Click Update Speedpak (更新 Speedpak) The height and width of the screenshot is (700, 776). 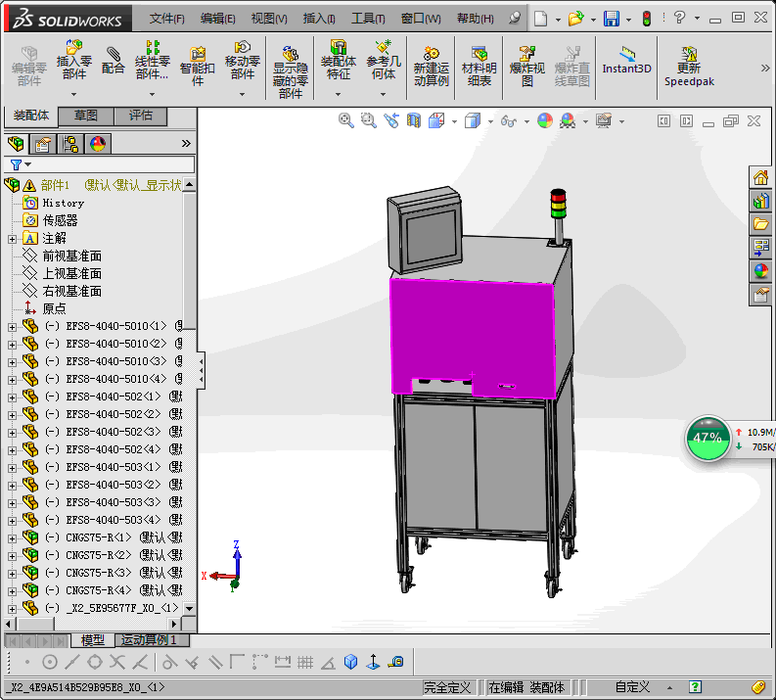click(x=689, y=67)
